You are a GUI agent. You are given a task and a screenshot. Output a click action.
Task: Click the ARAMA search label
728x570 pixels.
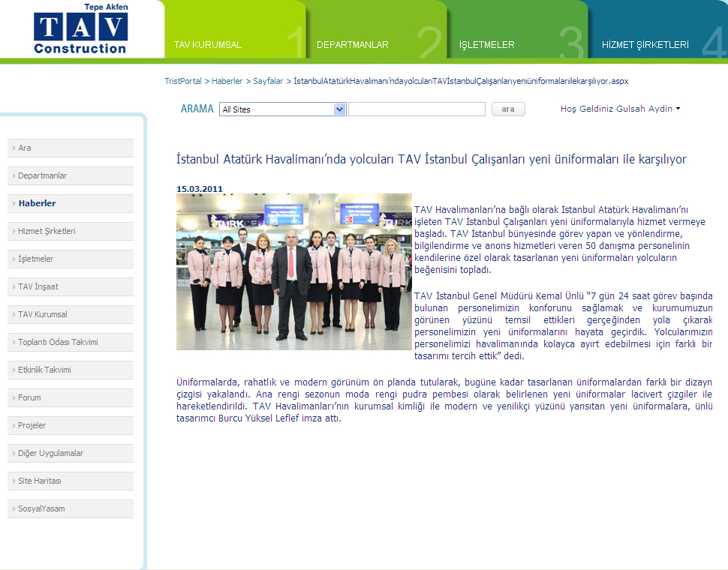[x=197, y=109]
